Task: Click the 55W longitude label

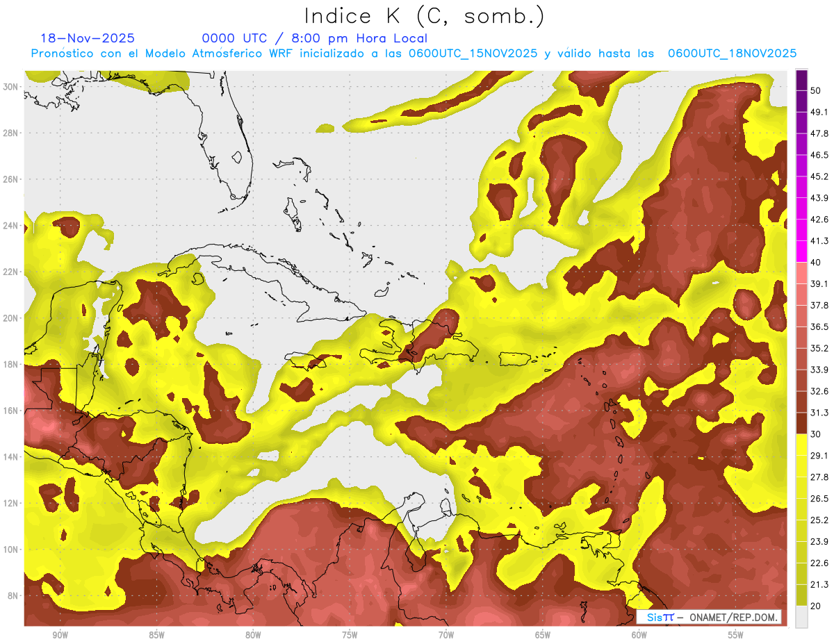Action: (736, 635)
